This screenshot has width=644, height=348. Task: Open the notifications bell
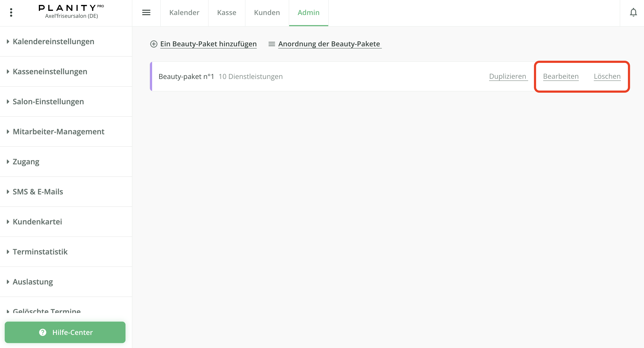(x=633, y=12)
